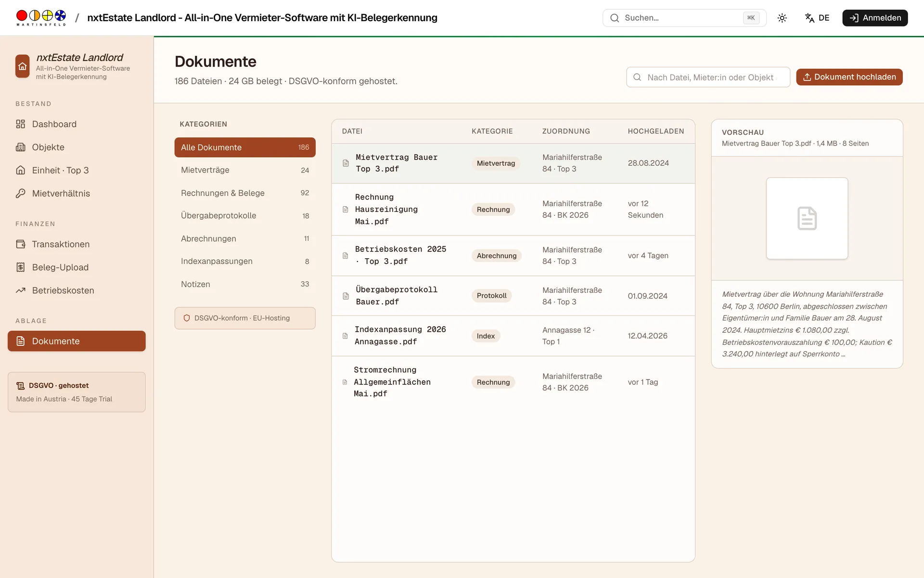This screenshot has height=578, width=924.
Task: Open Dashboard in the sidebar
Action: 77,124
